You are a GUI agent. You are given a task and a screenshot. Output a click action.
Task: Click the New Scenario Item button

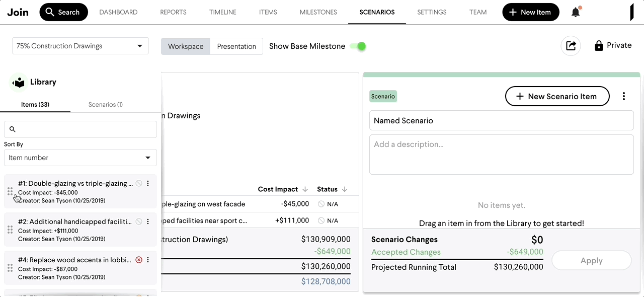557,96
